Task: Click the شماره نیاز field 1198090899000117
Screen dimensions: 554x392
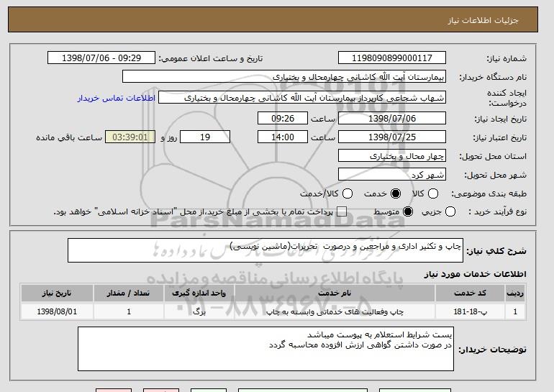Action: point(392,58)
